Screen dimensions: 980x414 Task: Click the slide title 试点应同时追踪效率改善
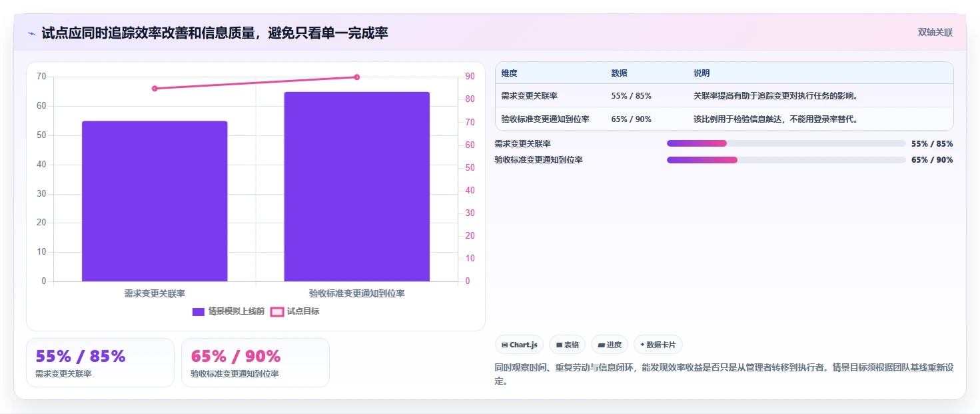215,33
